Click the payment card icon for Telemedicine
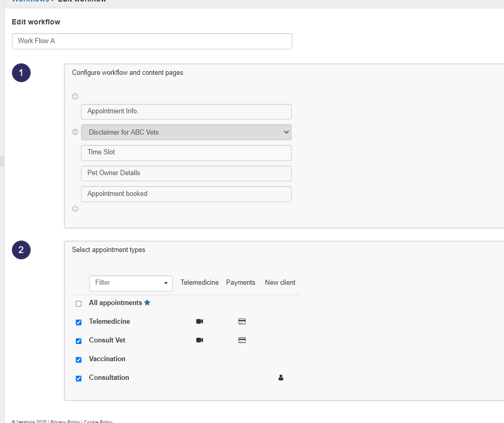504x423 pixels. point(242,321)
